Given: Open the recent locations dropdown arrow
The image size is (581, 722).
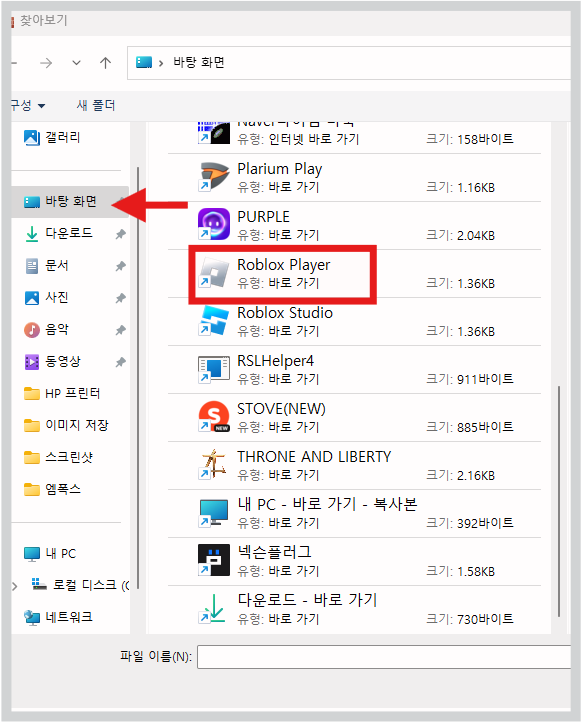Looking at the screenshot, I should [x=76, y=63].
